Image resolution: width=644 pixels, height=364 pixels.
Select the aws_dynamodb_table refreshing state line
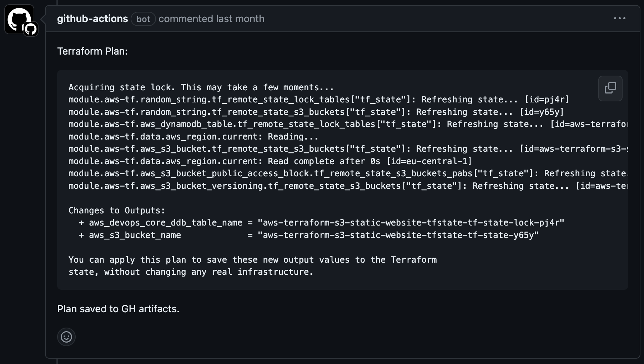coord(348,124)
